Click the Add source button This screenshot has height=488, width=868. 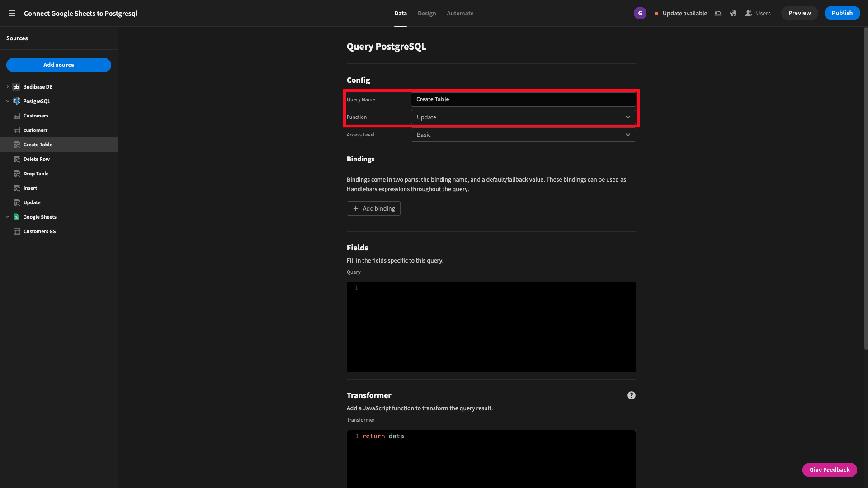(x=58, y=65)
